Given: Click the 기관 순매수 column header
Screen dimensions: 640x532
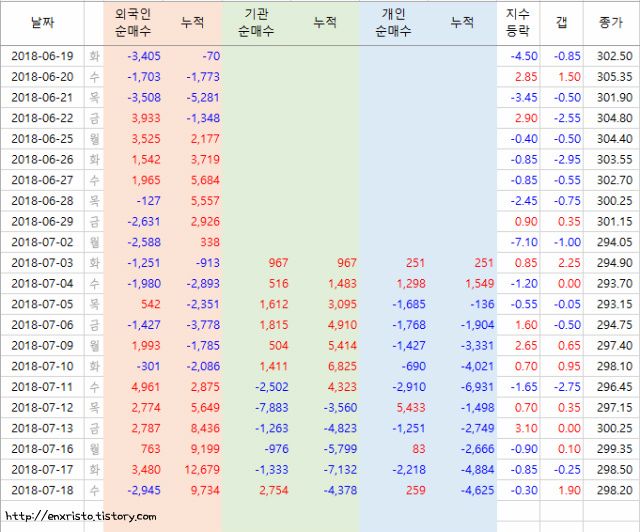Looking at the screenshot, I should point(256,22).
